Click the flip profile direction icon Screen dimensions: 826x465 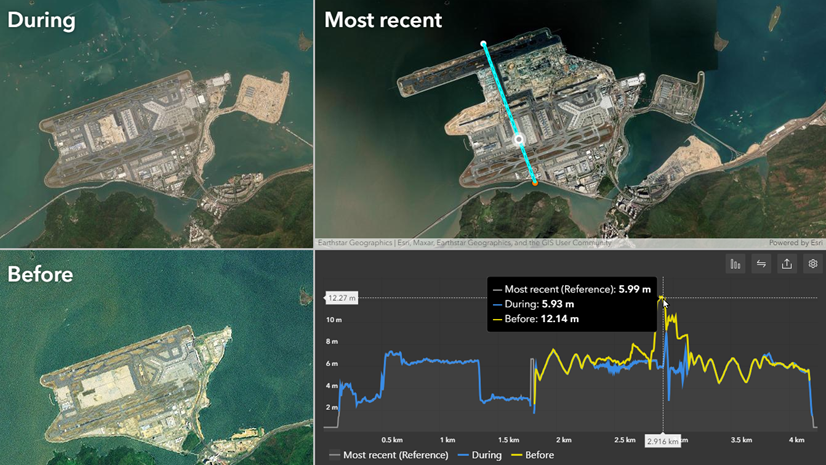point(761,264)
